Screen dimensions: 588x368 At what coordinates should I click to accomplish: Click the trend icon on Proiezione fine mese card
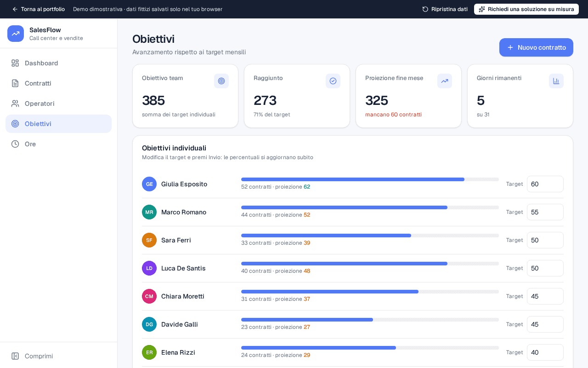[445, 81]
